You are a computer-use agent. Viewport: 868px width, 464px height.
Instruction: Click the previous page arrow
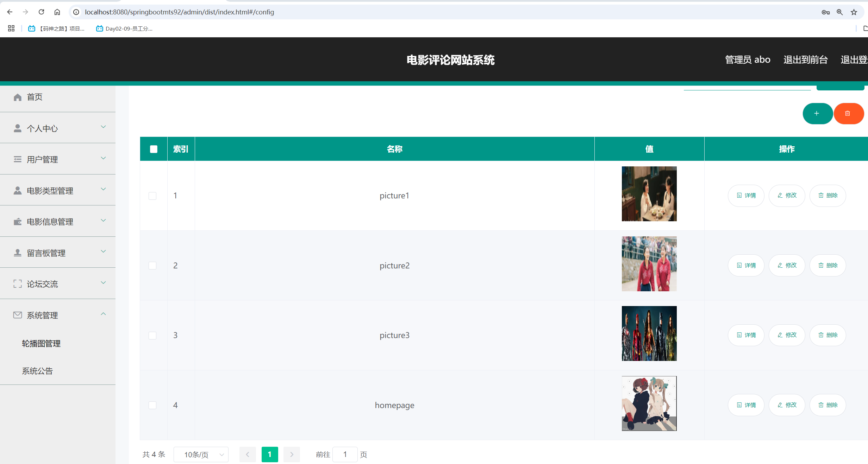pos(248,455)
